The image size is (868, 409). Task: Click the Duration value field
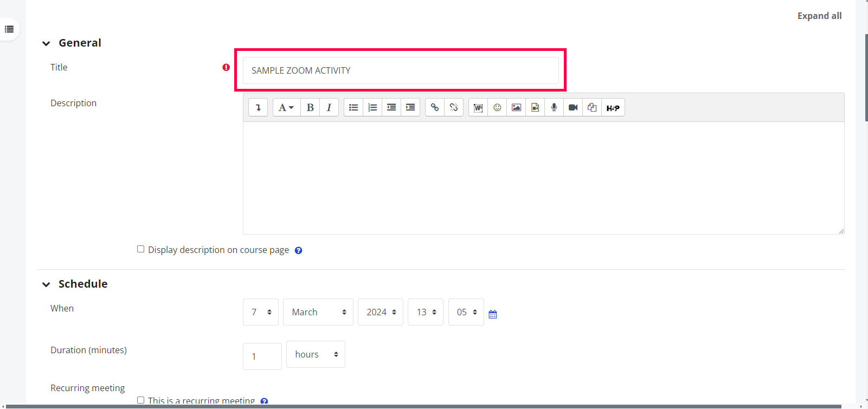(262, 356)
